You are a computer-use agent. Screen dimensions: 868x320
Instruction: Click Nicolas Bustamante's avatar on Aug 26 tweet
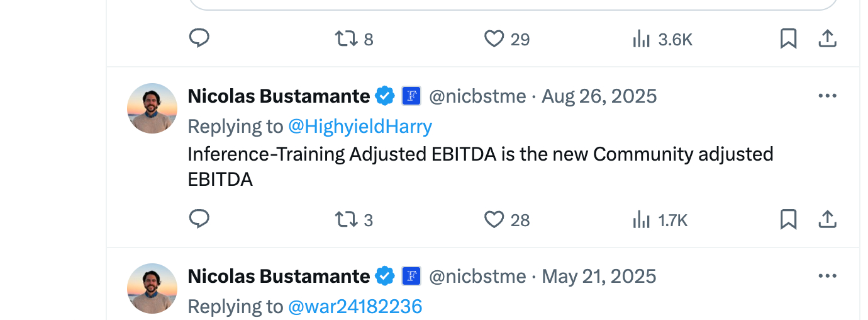coord(152,108)
